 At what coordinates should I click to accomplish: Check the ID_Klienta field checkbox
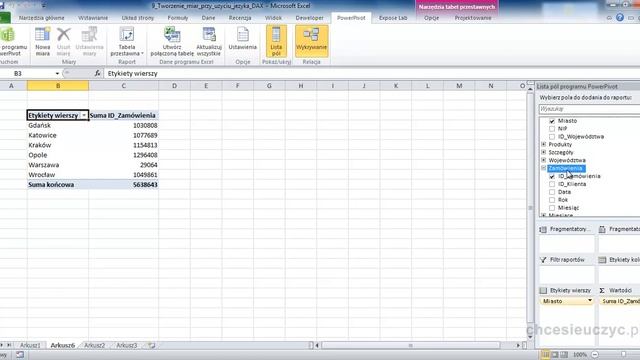coord(552,184)
